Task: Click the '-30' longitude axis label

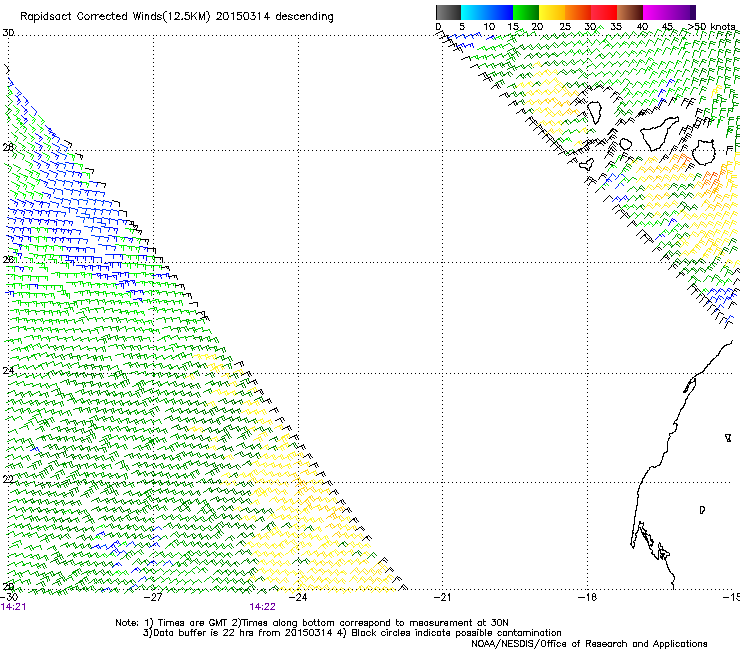Action: (9, 597)
